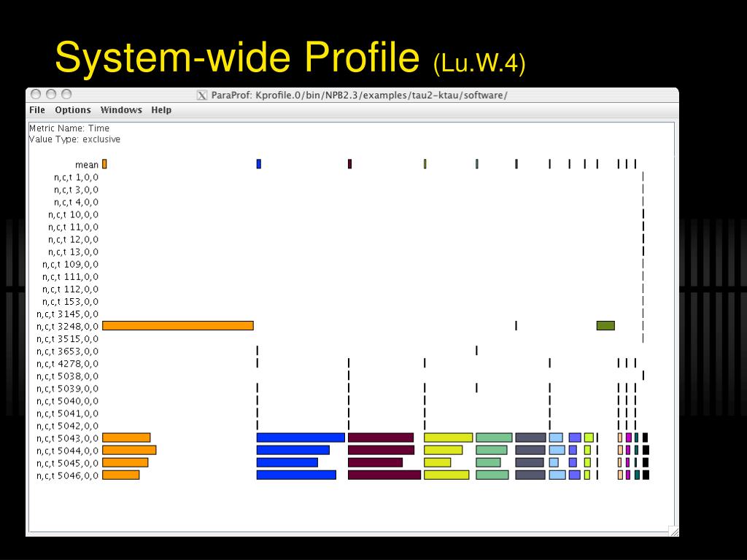
Task: Select row label n,c,t 5043,0,0
Action: click(x=68, y=438)
